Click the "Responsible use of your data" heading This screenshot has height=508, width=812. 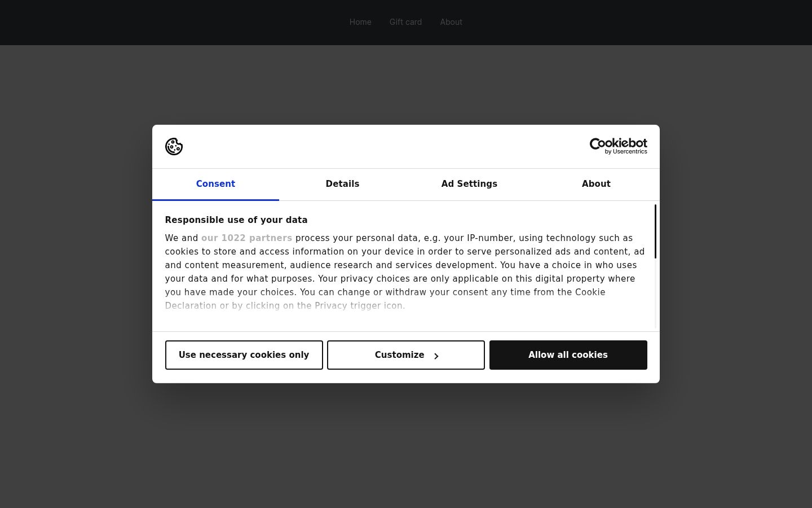(236, 220)
